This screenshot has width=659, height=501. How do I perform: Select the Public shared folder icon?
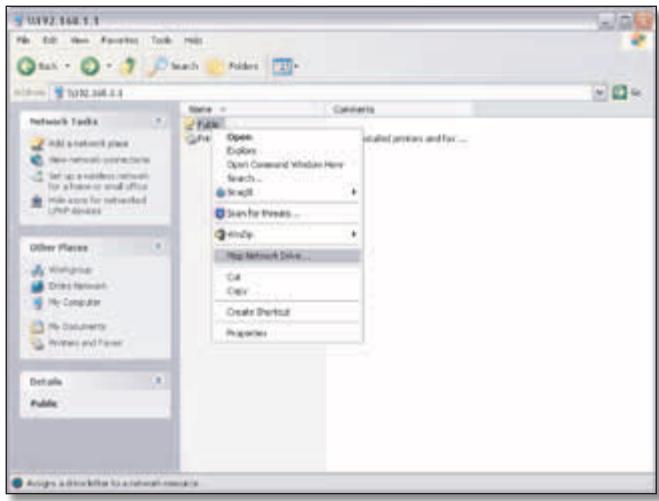click(190, 124)
